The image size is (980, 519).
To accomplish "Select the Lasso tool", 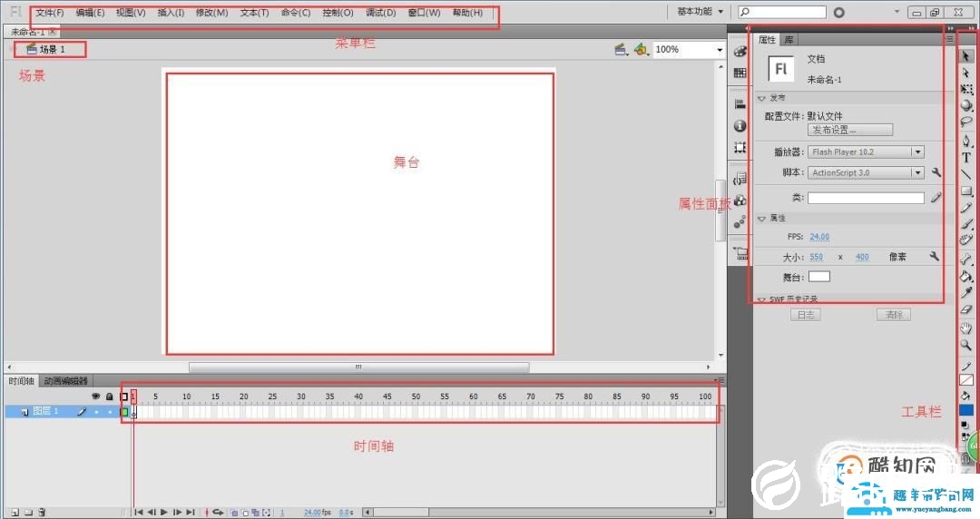I will [966, 122].
